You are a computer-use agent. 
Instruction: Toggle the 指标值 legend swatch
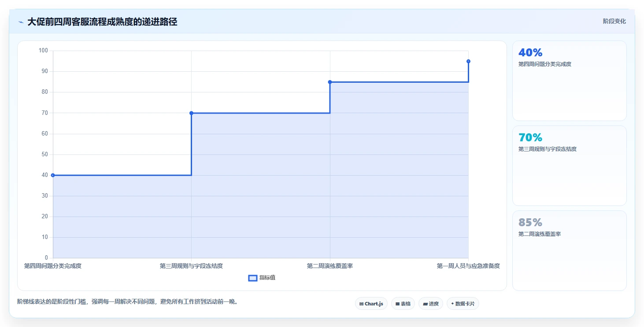[253, 278]
